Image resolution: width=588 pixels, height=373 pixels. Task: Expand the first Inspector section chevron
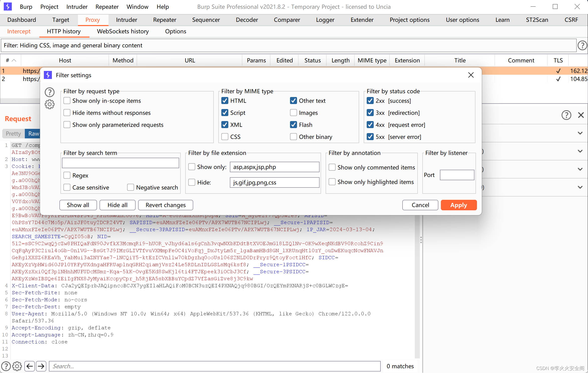(580, 133)
